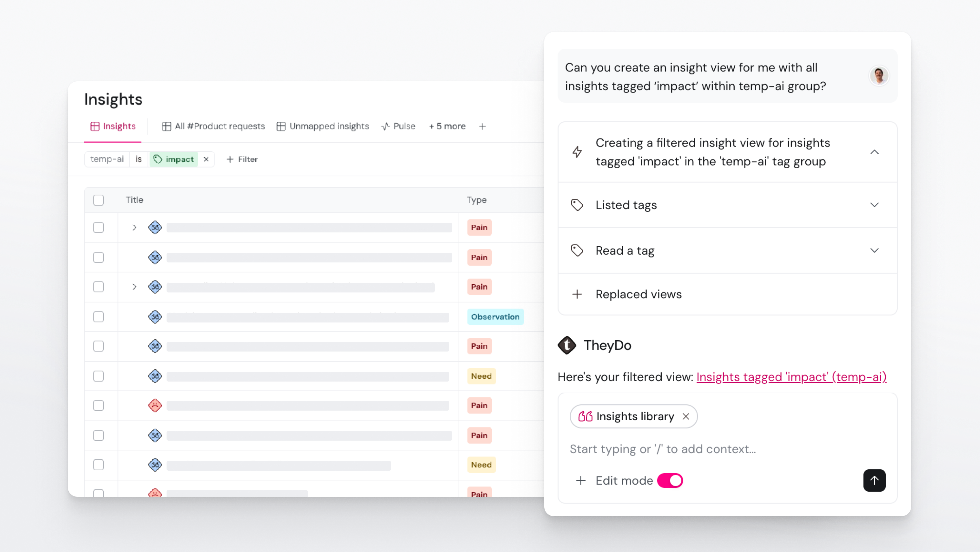Click the Read a tag label
The width and height of the screenshot is (980, 552).
pos(625,251)
